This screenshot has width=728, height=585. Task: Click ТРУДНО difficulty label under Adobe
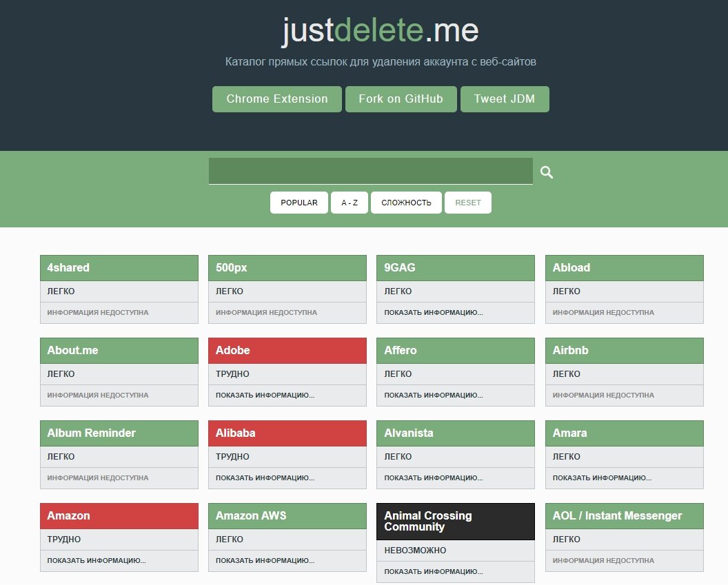coord(232,374)
